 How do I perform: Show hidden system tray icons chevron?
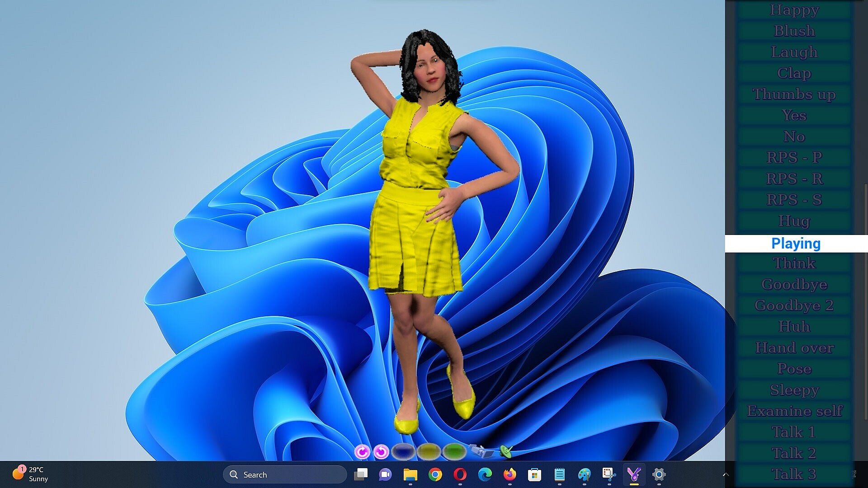(726, 474)
